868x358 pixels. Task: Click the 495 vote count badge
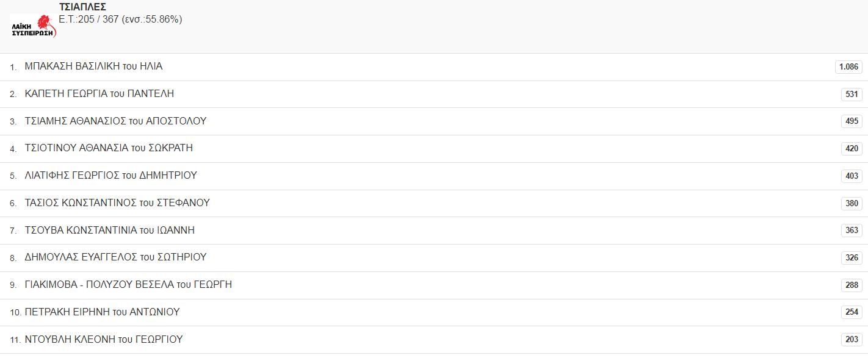tap(852, 121)
